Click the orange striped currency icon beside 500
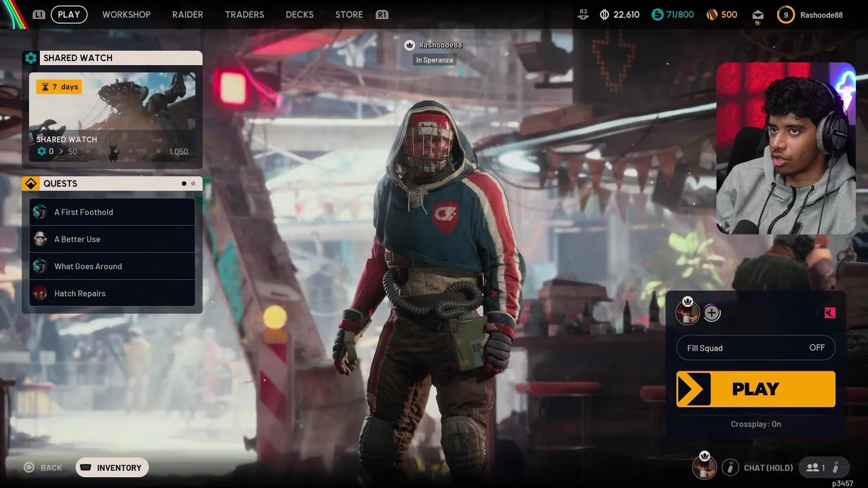Screen dimensions: 868x488 (711, 14)
